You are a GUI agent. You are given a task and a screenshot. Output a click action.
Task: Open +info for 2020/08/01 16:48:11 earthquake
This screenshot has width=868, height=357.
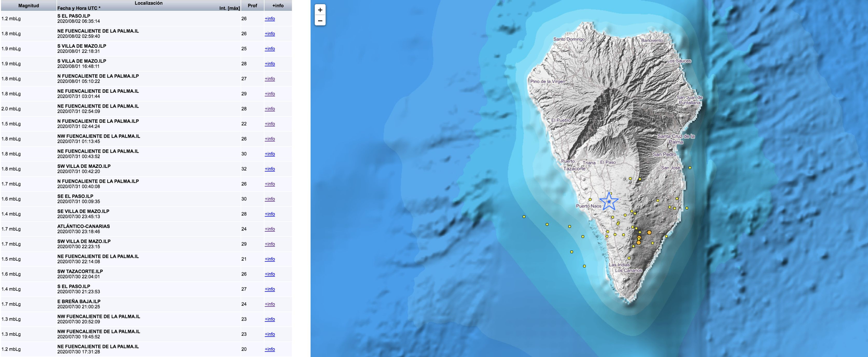pyautogui.click(x=270, y=64)
